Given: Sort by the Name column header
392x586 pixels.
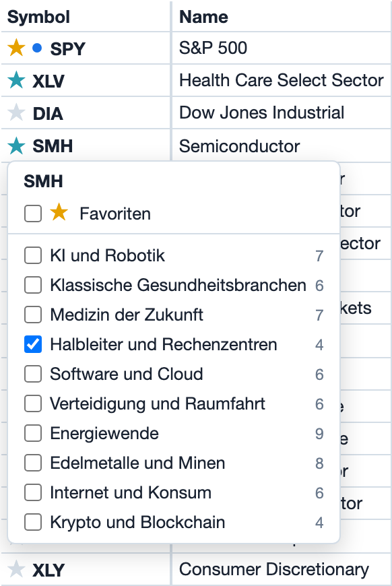Looking at the screenshot, I should [x=203, y=17].
